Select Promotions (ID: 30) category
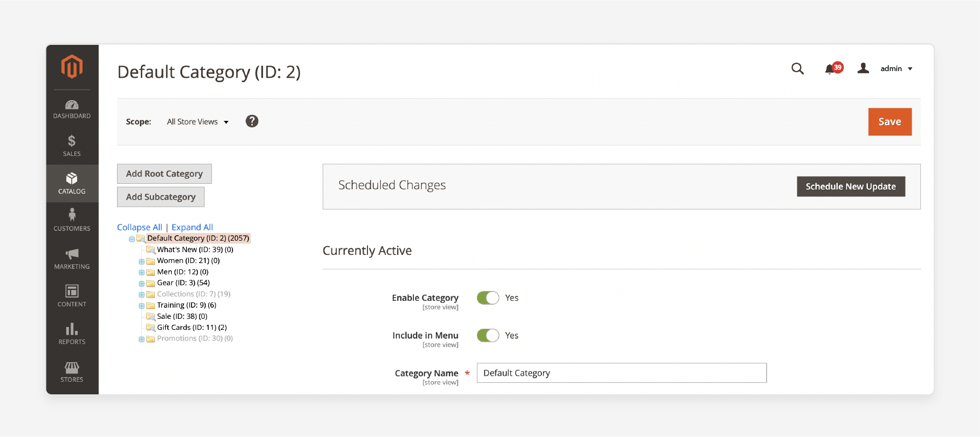The width and height of the screenshot is (980, 437). pos(195,339)
